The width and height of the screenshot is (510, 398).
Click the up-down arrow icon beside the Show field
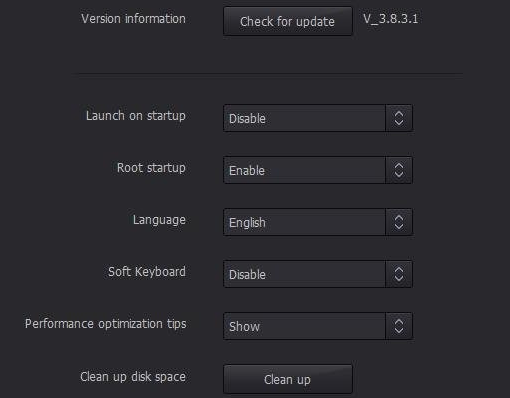pyautogui.click(x=399, y=326)
